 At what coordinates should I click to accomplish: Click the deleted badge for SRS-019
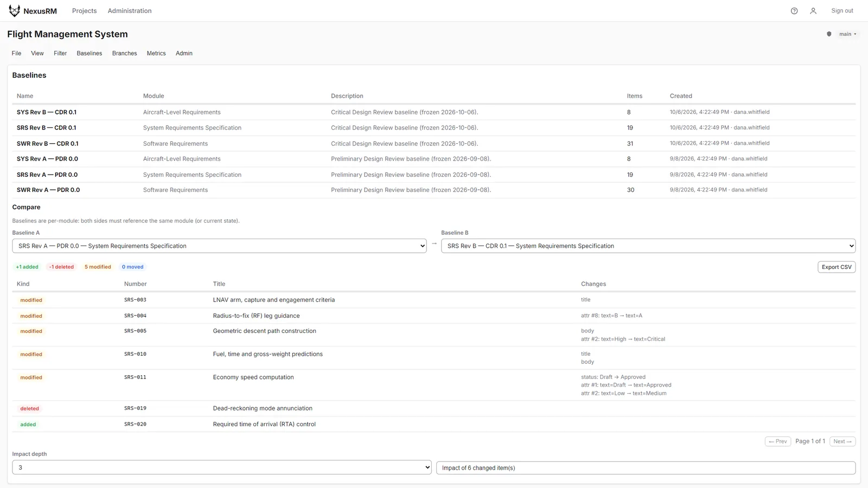click(x=30, y=409)
